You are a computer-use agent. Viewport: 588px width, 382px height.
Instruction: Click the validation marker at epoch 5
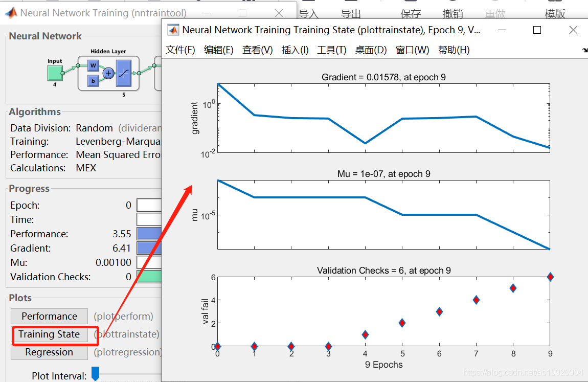click(402, 323)
